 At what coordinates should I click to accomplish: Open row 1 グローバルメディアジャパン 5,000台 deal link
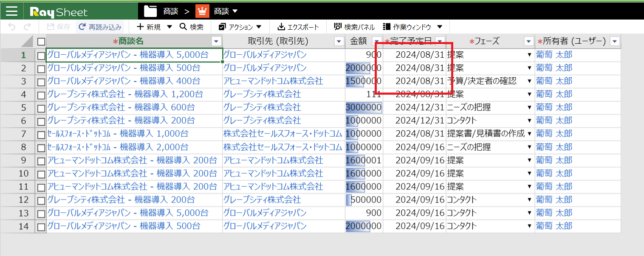(127, 55)
